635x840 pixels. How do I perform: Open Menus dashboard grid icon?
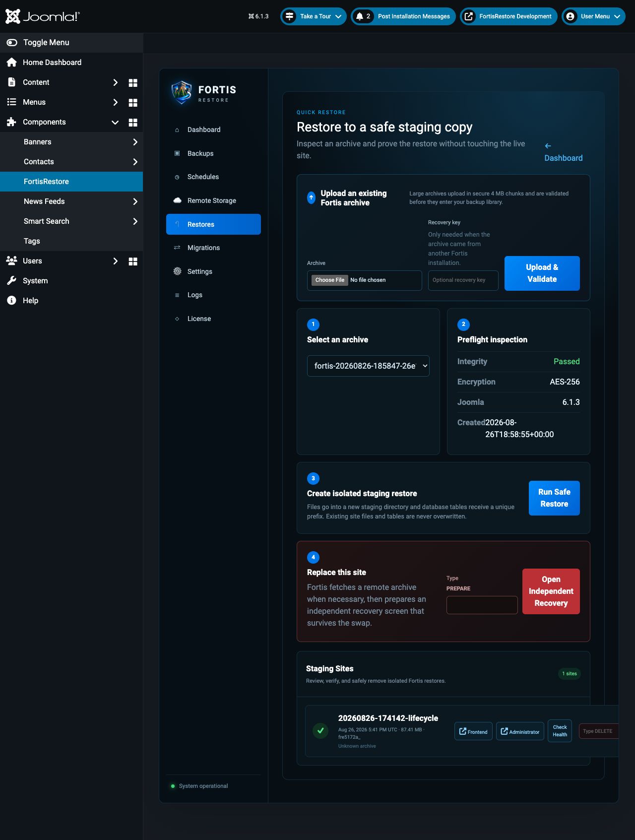133,103
